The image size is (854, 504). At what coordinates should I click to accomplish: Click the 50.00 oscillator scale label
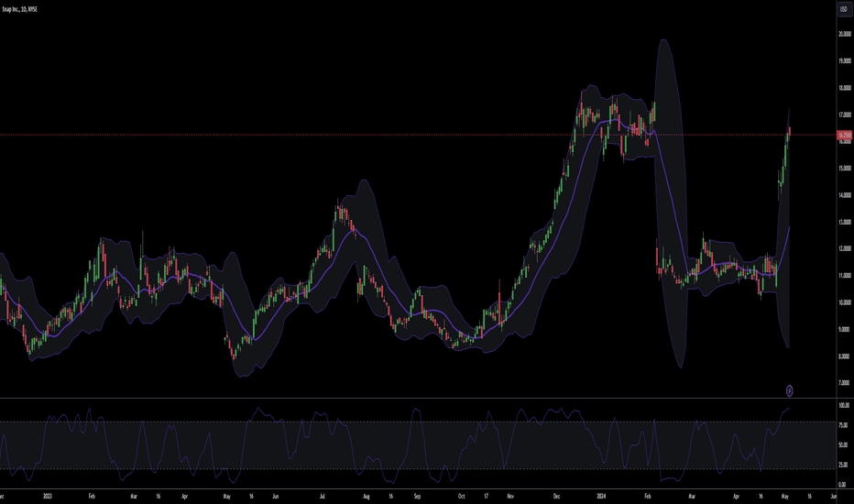click(x=843, y=445)
